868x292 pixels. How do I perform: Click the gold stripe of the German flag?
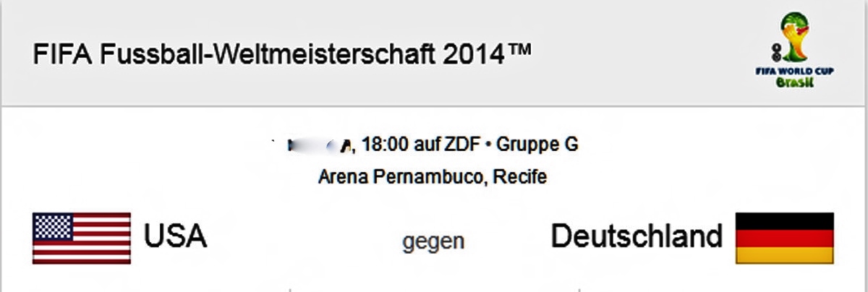785,254
